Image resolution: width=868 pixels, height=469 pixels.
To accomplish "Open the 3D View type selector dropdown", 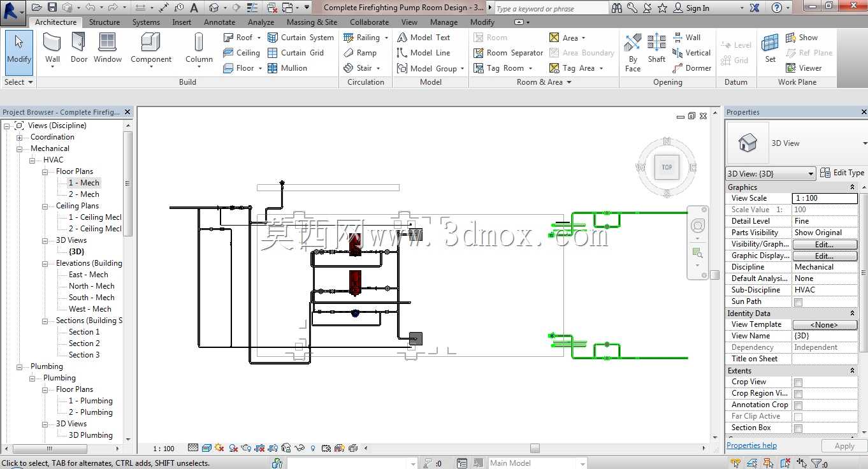I will (x=865, y=143).
